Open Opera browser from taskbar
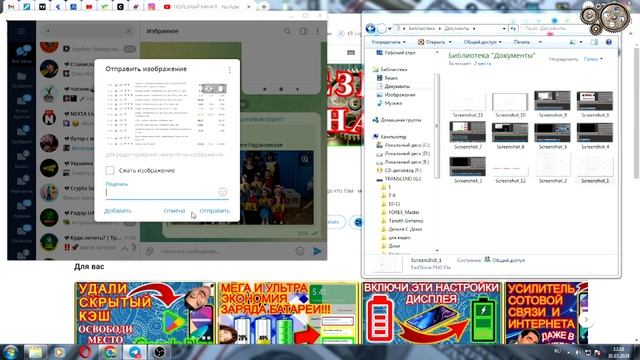 tap(85, 352)
